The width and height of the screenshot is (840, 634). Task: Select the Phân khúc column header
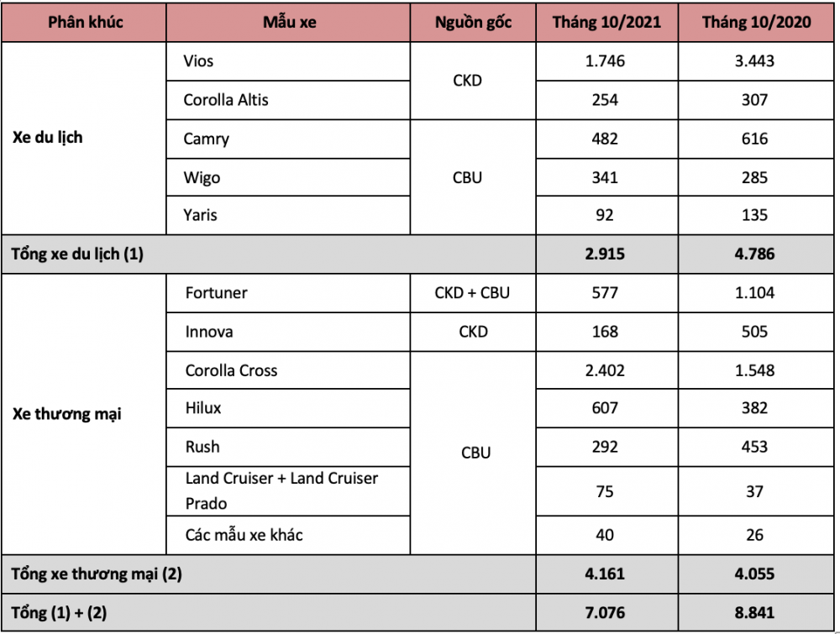[x=84, y=22]
